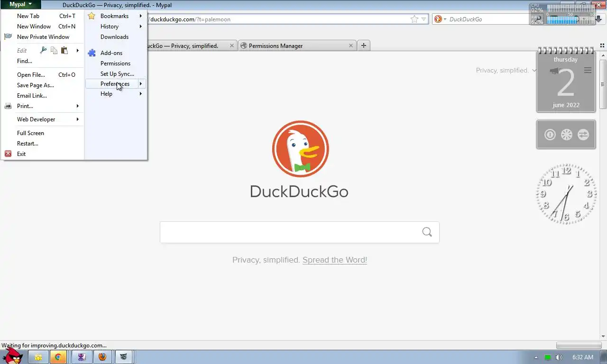Click the Add-ons puzzle piece icon

pos(92,53)
